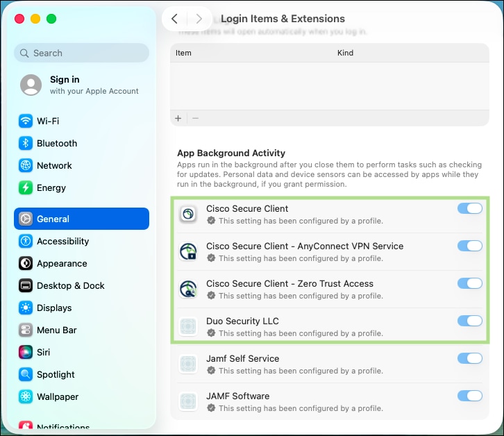Click the Wallpaper flower icon
The image size is (504, 436).
click(26, 396)
